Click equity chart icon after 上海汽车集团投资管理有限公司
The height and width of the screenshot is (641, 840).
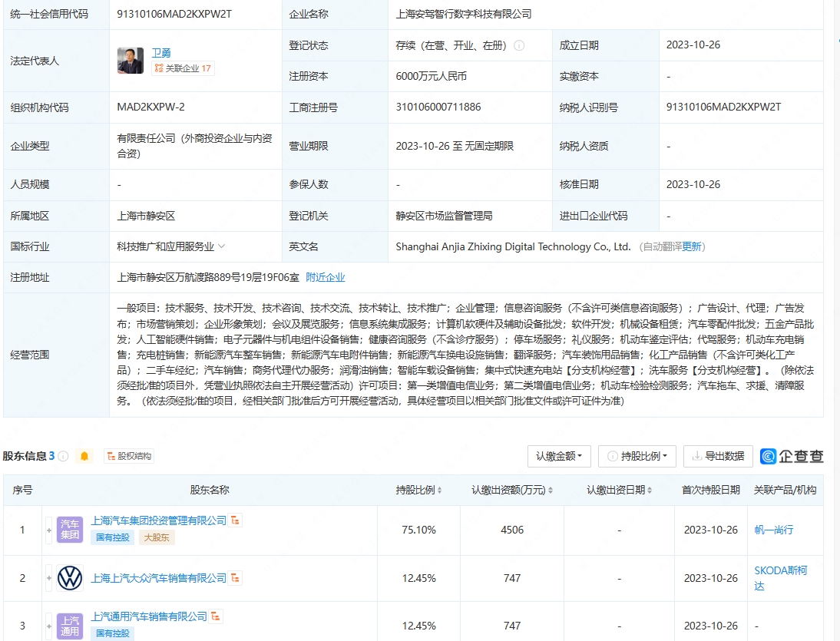point(235,520)
